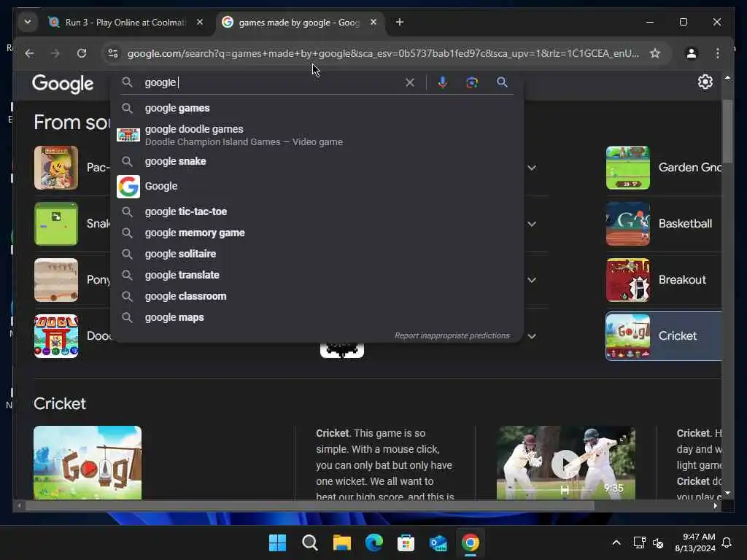The image size is (747, 560).
Task: Show hidden system tray icons
Action: [x=616, y=542]
